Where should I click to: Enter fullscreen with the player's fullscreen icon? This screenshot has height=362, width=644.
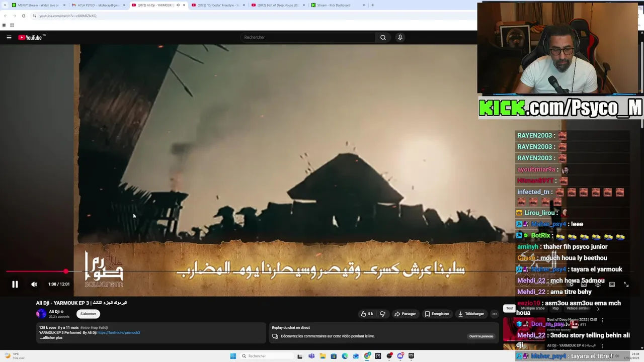pos(626,284)
